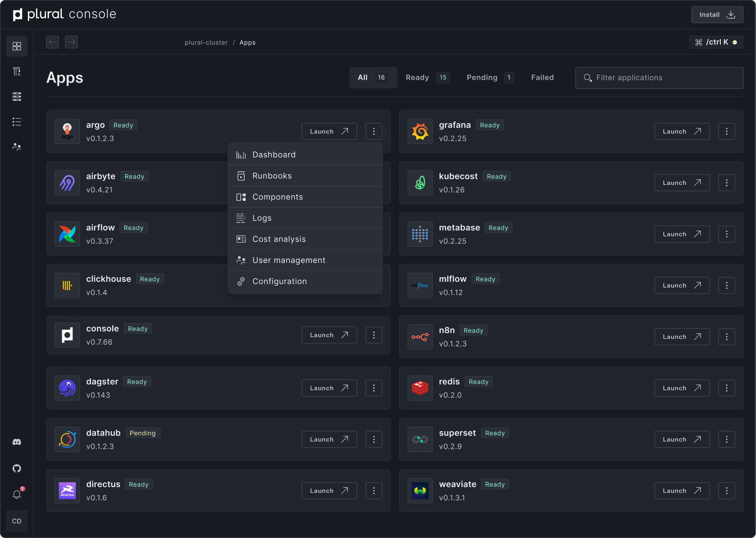
Task: Show the Failed apps tab
Action: tap(542, 78)
